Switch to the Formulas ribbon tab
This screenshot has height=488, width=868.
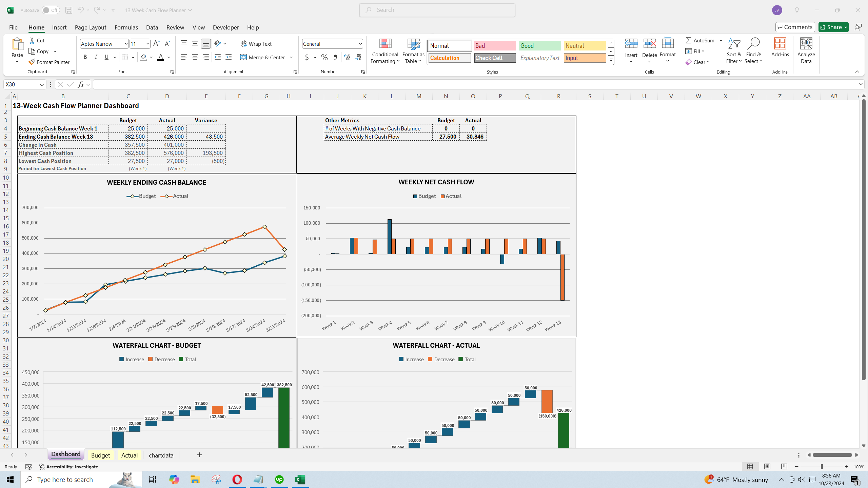tap(126, 27)
